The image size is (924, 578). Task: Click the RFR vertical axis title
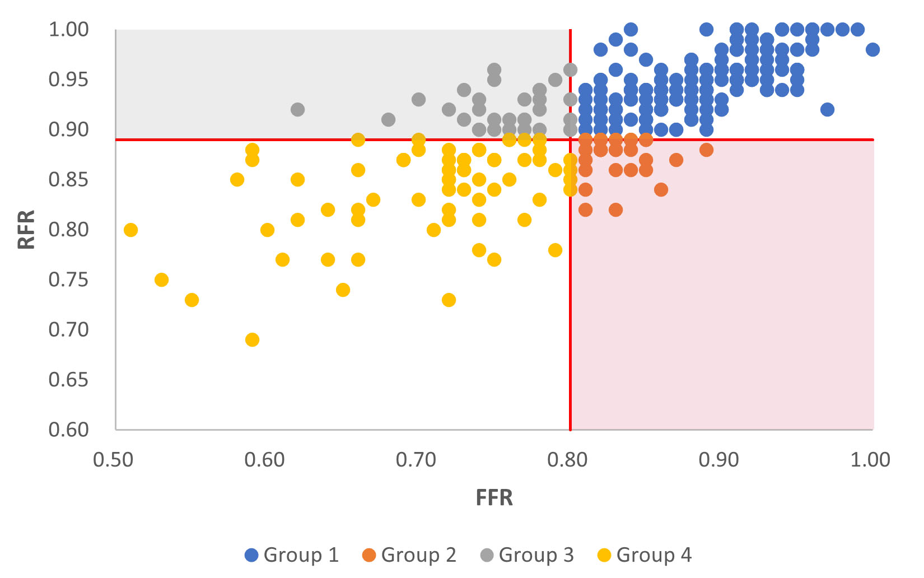pyautogui.click(x=26, y=229)
